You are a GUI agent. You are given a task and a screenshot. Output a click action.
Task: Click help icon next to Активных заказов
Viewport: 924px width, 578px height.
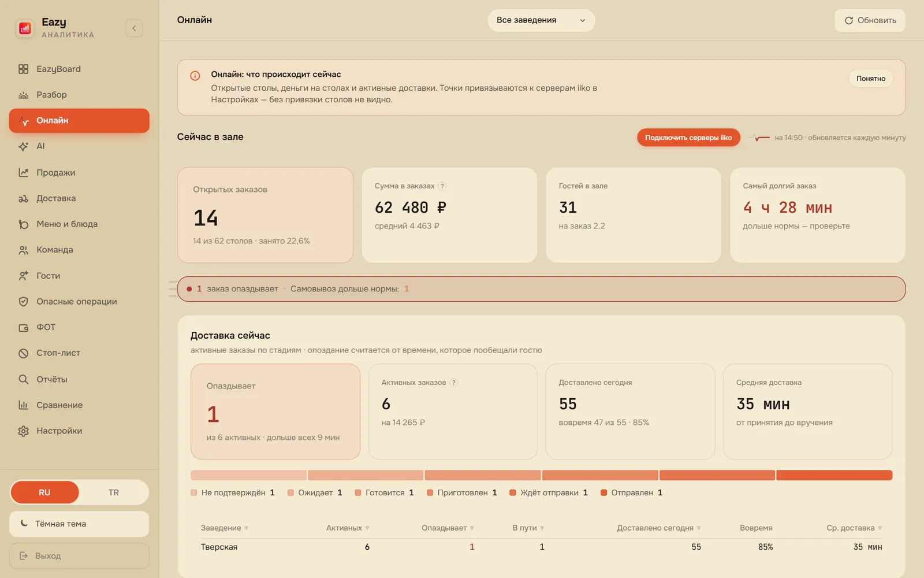click(x=454, y=383)
